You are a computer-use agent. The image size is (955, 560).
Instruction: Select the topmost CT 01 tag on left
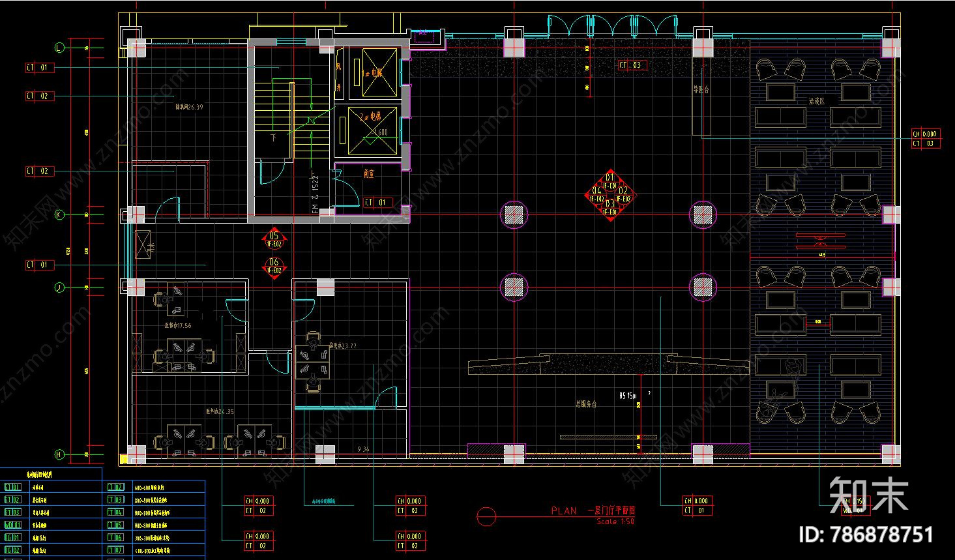point(40,67)
